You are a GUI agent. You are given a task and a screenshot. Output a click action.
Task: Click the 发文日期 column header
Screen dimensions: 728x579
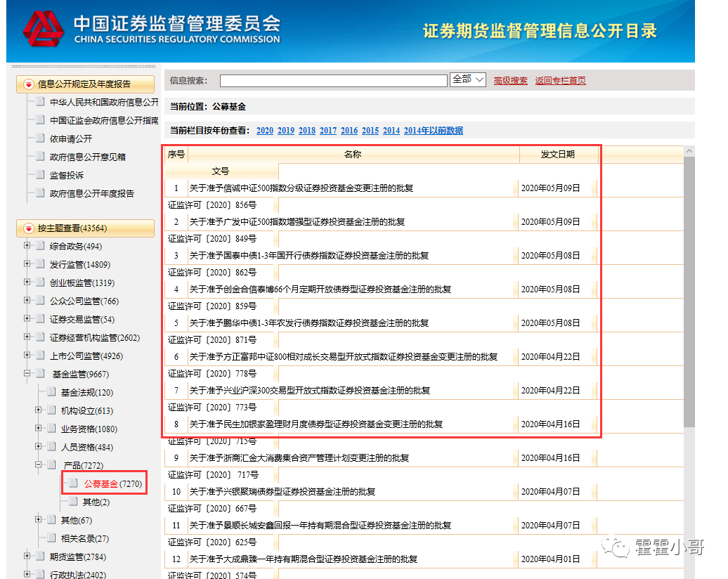[x=558, y=155]
